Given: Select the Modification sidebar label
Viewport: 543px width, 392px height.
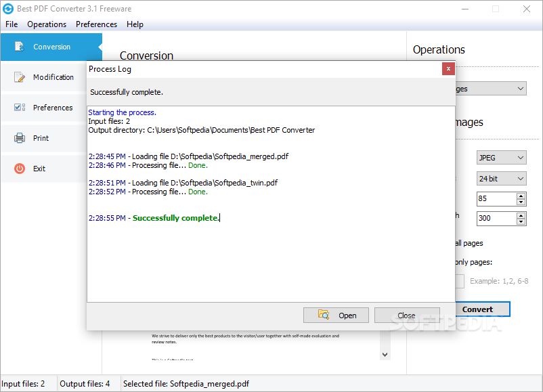Looking at the screenshot, I should tap(53, 77).
